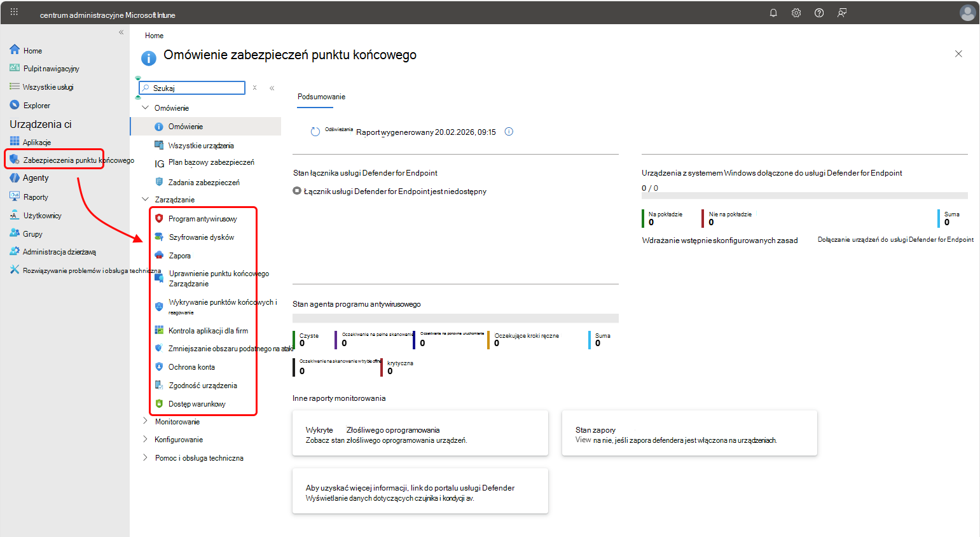Refresh the report with Odświeżanie icon
980x537 pixels.
(x=315, y=132)
